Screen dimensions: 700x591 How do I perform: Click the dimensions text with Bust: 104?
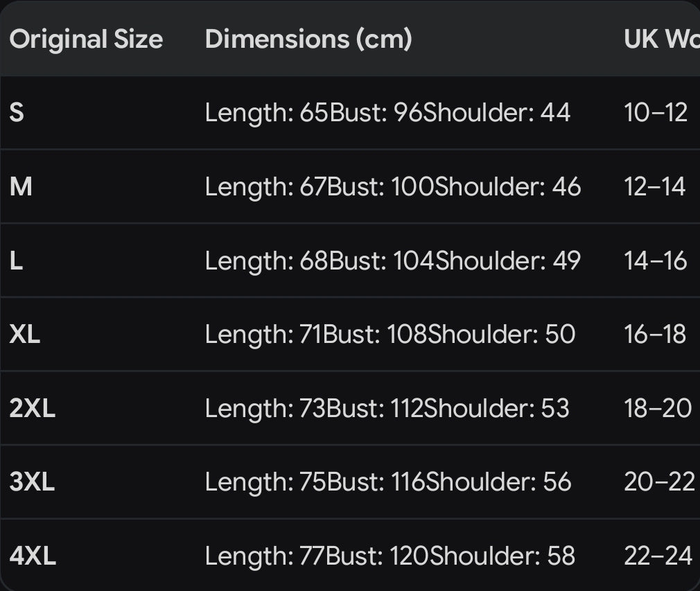393,261
